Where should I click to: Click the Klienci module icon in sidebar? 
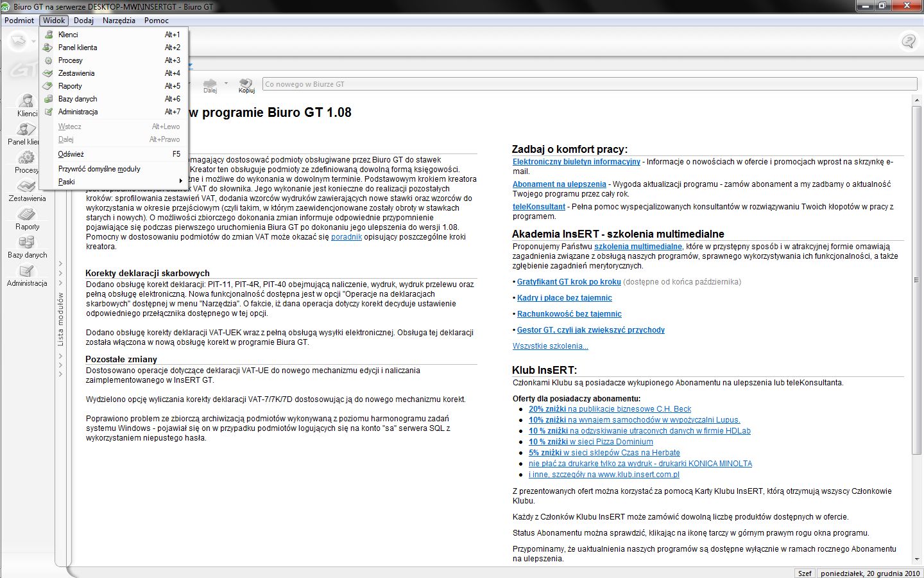[26, 101]
